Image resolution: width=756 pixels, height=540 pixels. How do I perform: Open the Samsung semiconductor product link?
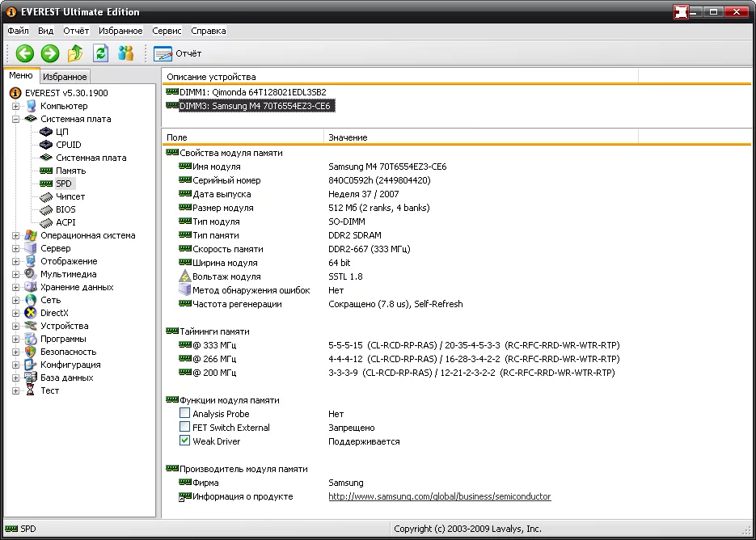point(439,496)
